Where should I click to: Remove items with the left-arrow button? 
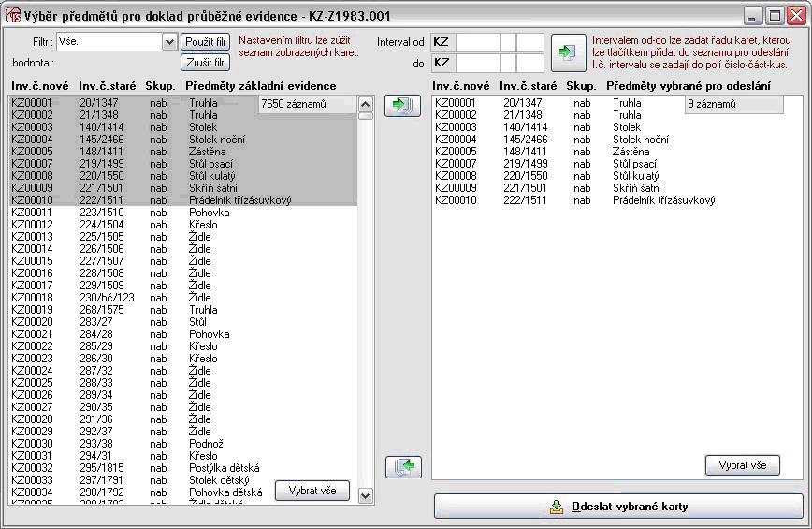click(x=403, y=467)
